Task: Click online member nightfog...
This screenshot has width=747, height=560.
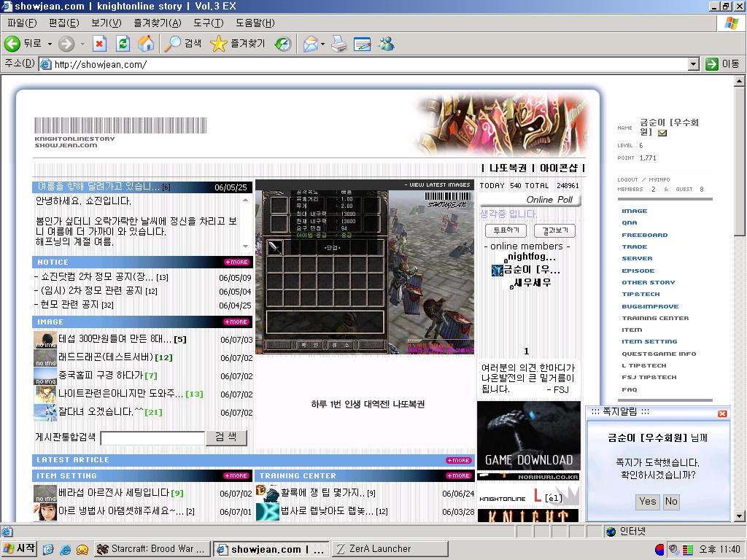Action: click(531, 257)
